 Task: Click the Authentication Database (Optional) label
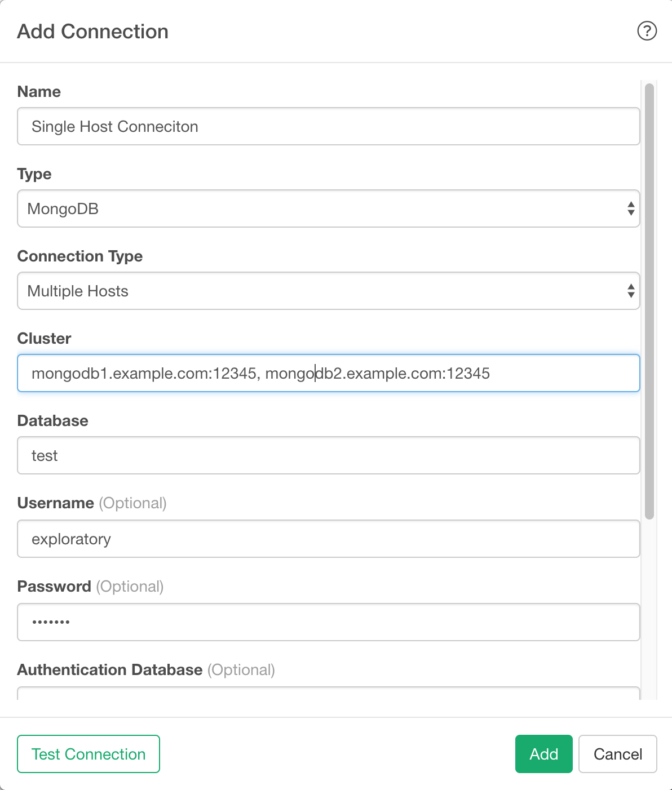[x=146, y=669]
